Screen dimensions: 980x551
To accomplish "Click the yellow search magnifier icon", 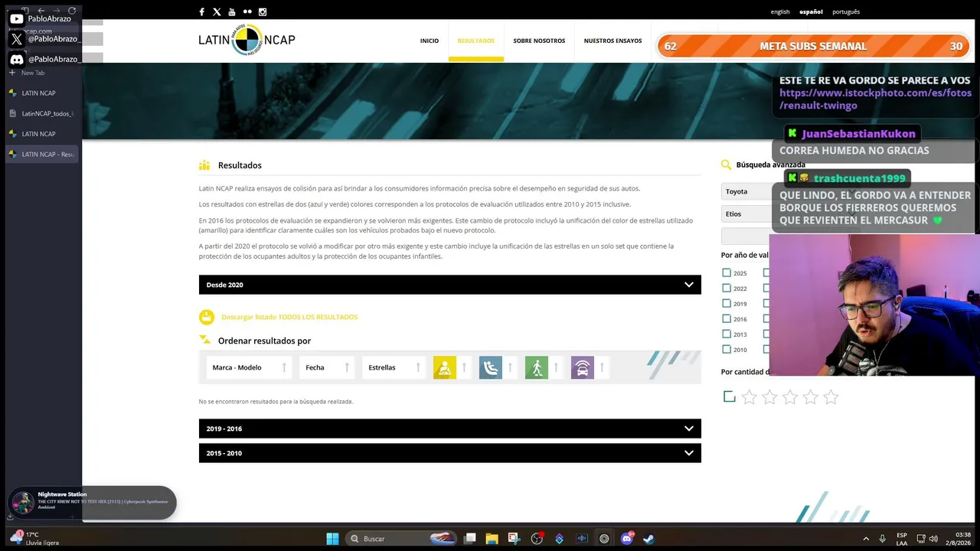I will (726, 165).
